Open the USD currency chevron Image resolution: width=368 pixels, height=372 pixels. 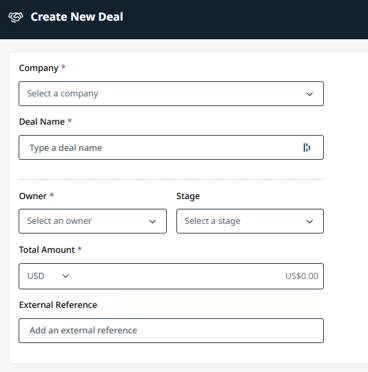[66, 276]
